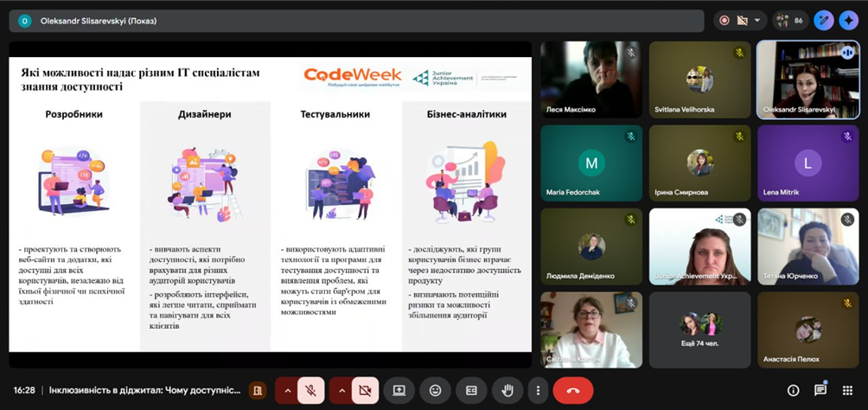Open the emoji reactions panel
This screenshot has height=410, width=868.
pos(435,390)
